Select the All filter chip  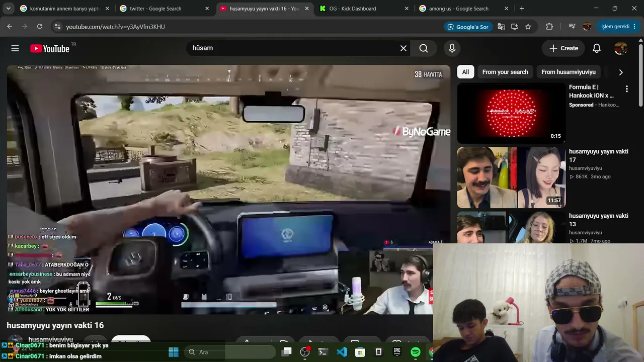465,72
